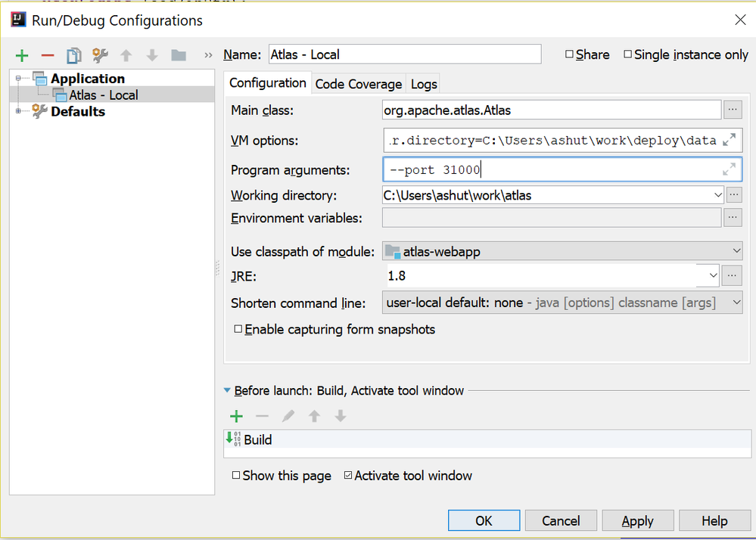Open the Logs tab

coord(424,84)
